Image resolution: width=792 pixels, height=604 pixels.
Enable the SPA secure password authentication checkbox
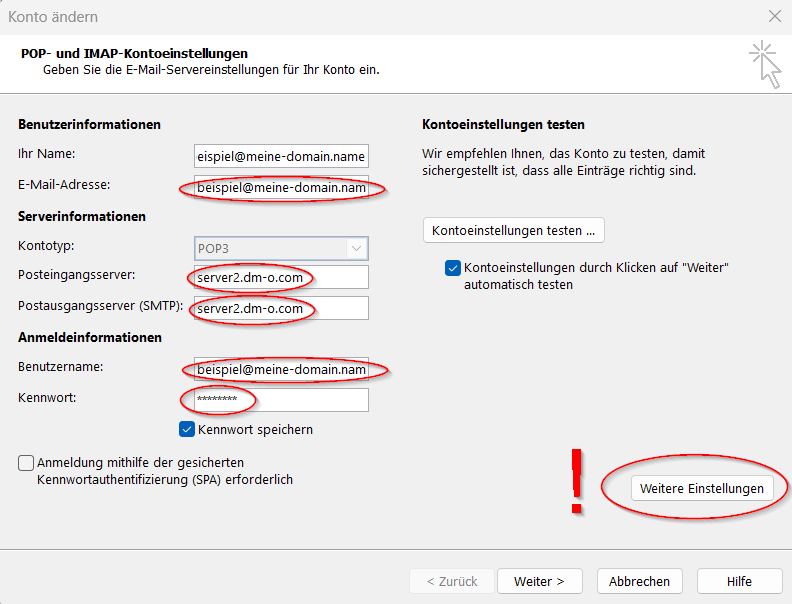tap(26, 463)
